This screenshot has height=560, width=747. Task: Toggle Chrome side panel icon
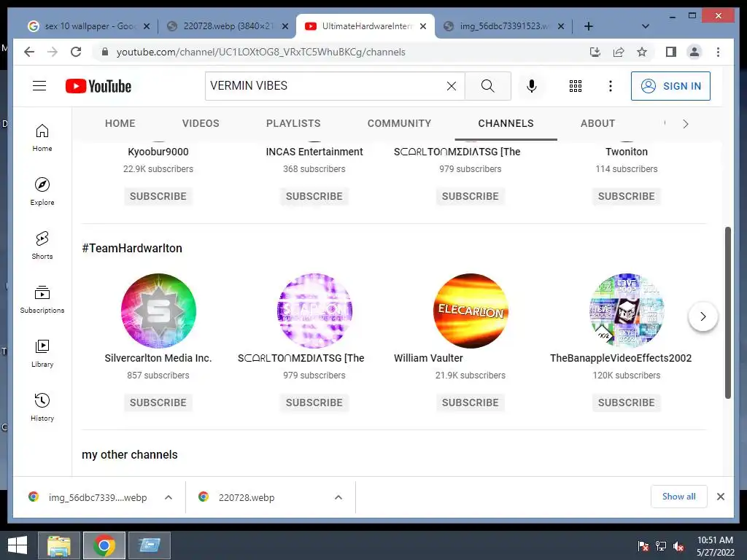[671, 52]
